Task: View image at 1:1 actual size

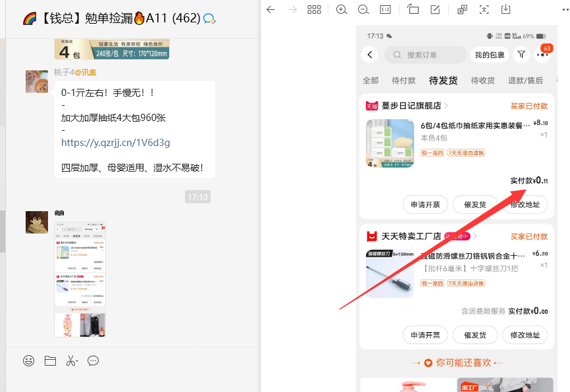Action: [385, 10]
